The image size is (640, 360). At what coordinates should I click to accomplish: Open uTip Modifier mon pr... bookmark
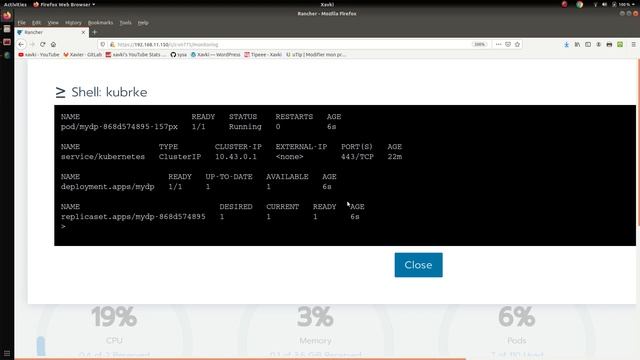click(316, 54)
